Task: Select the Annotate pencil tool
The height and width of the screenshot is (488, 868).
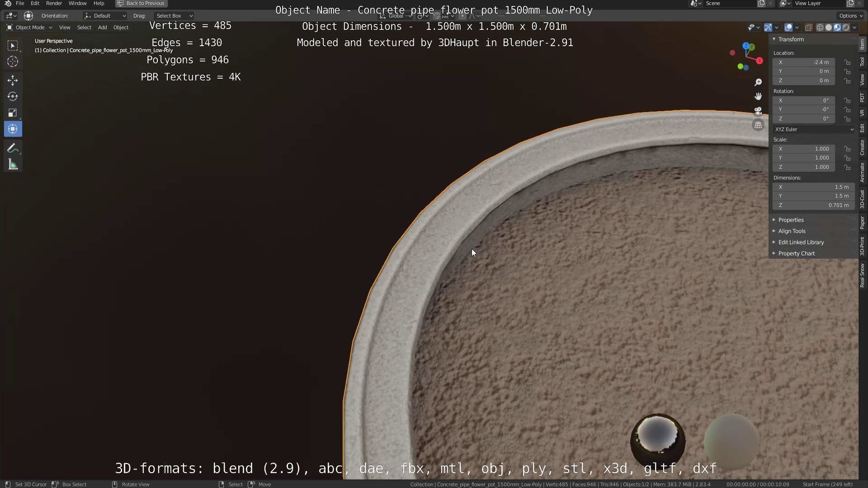Action: tap(13, 148)
